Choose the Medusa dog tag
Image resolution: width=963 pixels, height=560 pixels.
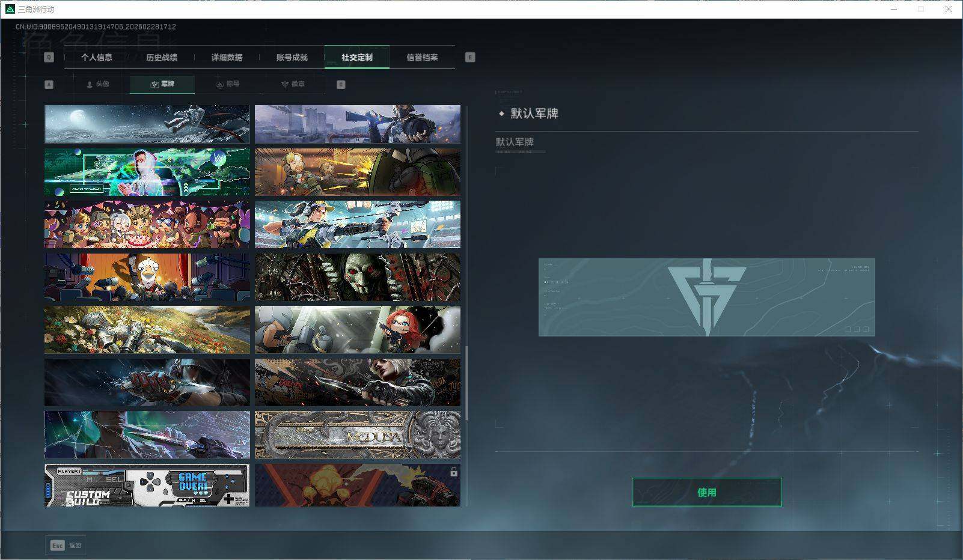point(358,435)
